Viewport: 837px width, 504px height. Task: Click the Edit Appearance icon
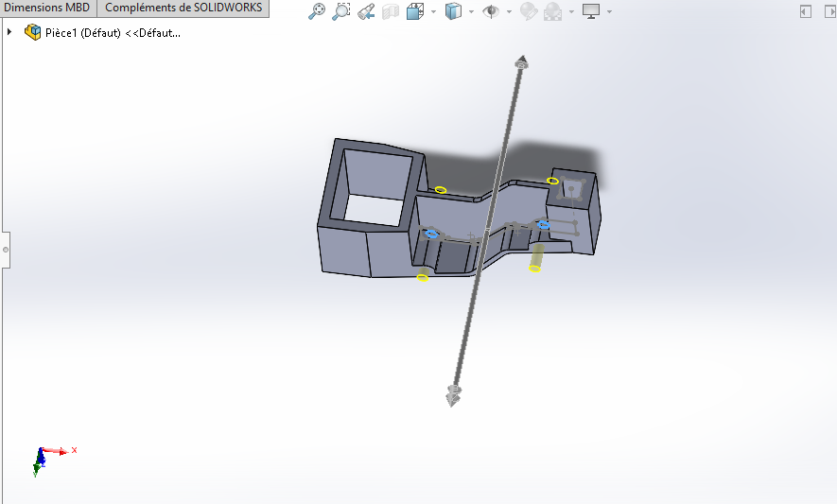[529, 11]
